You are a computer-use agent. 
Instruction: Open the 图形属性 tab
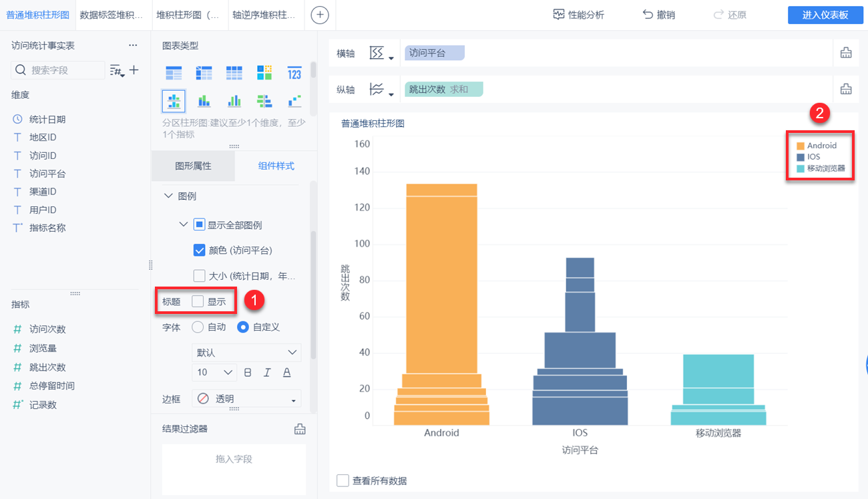click(x=193, y=166)
